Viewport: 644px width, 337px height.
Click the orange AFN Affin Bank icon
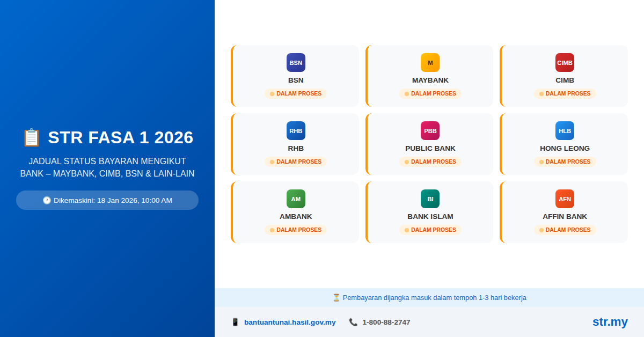pyautogui.click(x=565, y=199)
